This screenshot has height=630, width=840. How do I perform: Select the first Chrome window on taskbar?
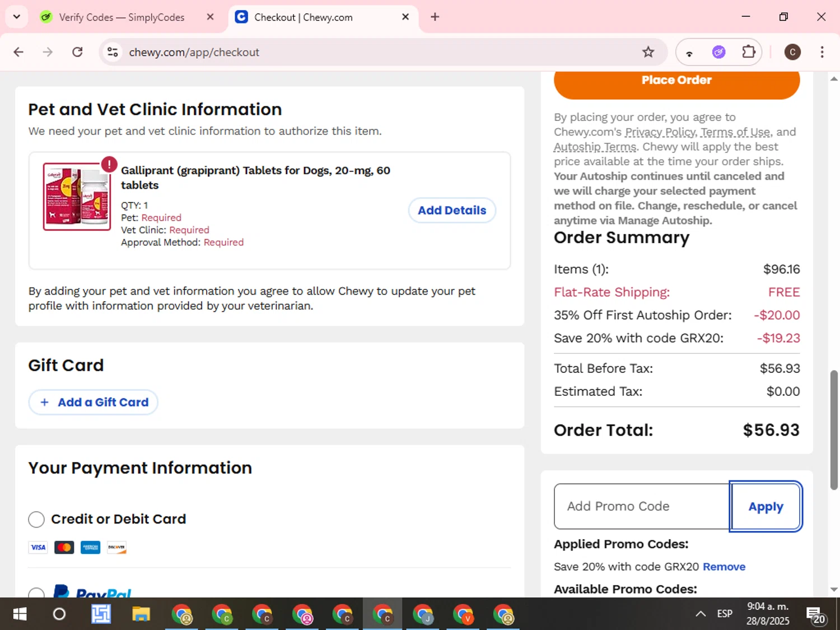click(181, 614)
